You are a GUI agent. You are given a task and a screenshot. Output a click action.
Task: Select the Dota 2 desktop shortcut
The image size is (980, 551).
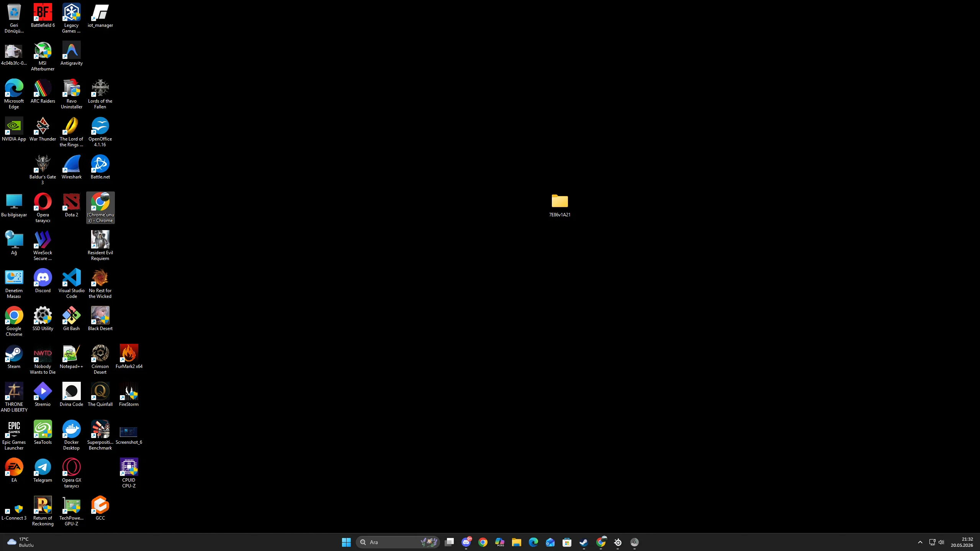[71, 205]
